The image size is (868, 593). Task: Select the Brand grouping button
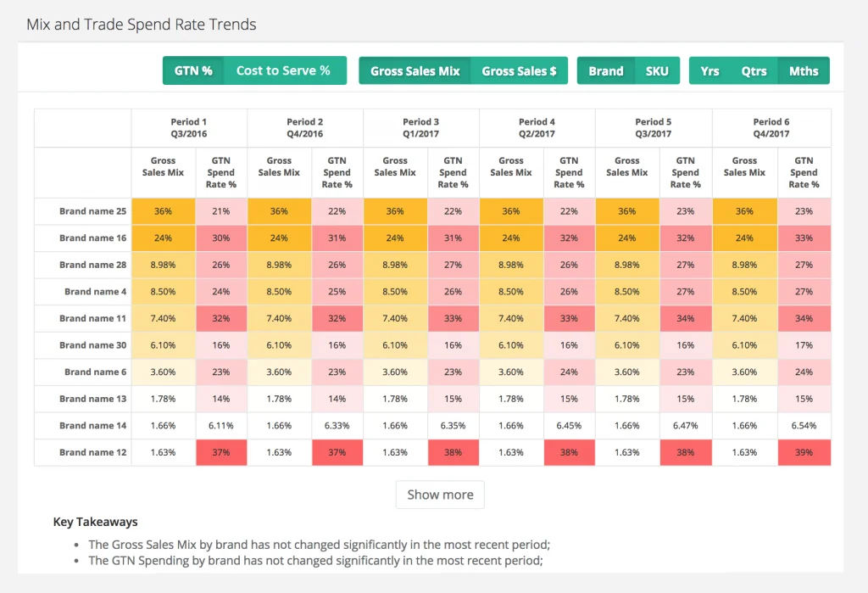606,71
